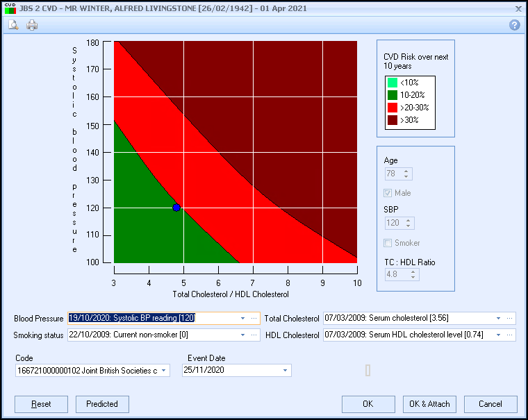Click ellipsis button beside HDL Cholesterol field
The height and width of the screenshot is (420, 528).
point(511,335)
